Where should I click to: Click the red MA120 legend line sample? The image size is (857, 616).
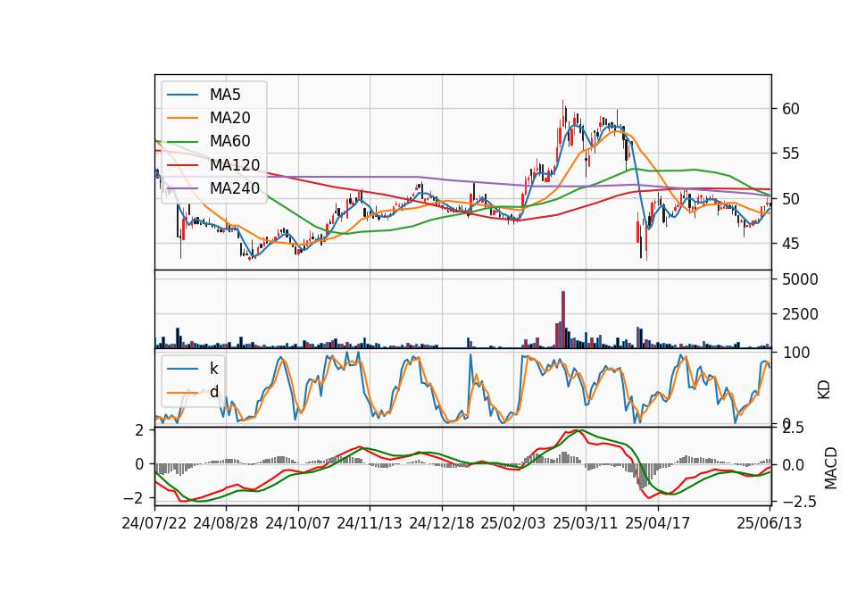[x=182, y=164]
